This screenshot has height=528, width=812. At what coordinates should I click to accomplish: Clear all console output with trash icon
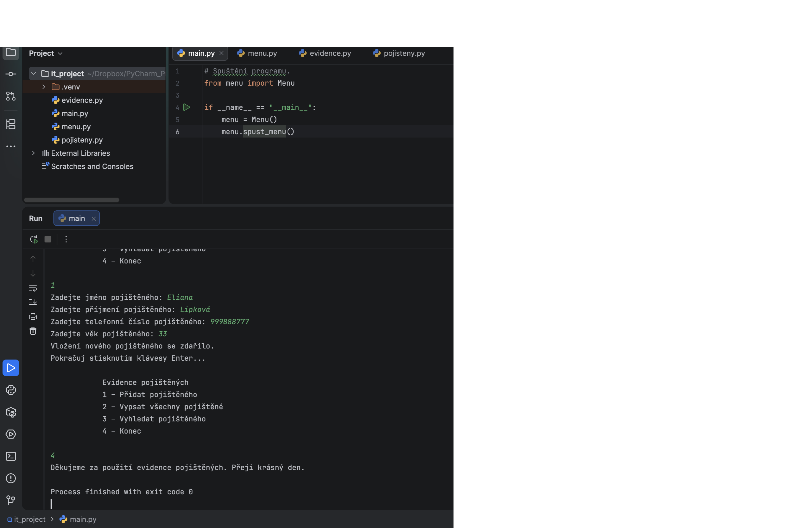(33, 331)
